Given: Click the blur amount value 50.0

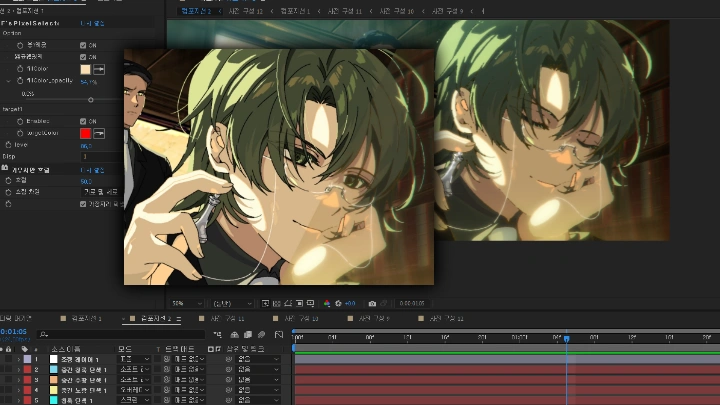Looking at the screenshot, I should (x=86, y=181).
